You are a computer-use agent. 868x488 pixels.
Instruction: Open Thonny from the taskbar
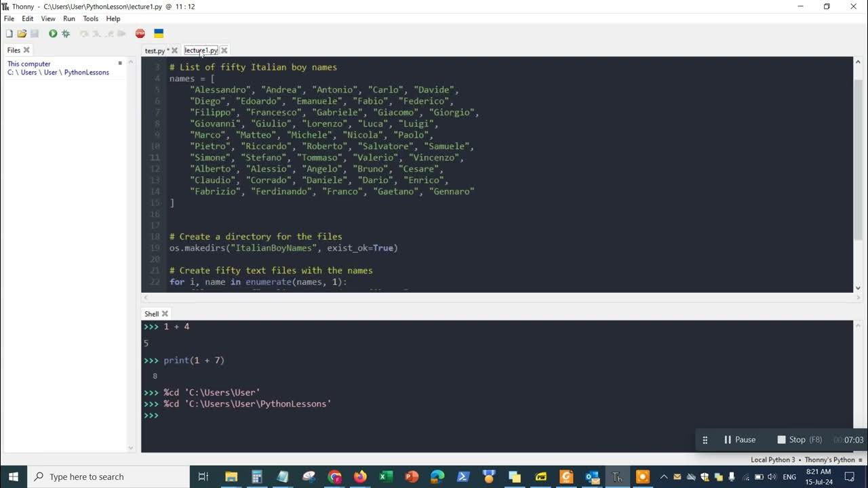coord(616,476)
